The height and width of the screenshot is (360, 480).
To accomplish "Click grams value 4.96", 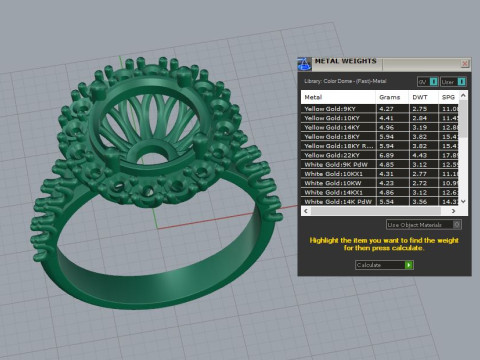I will tap(386, 127).
